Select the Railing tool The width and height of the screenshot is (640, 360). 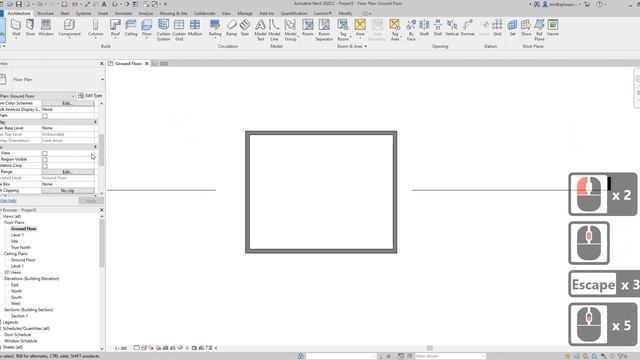[215, 28]
